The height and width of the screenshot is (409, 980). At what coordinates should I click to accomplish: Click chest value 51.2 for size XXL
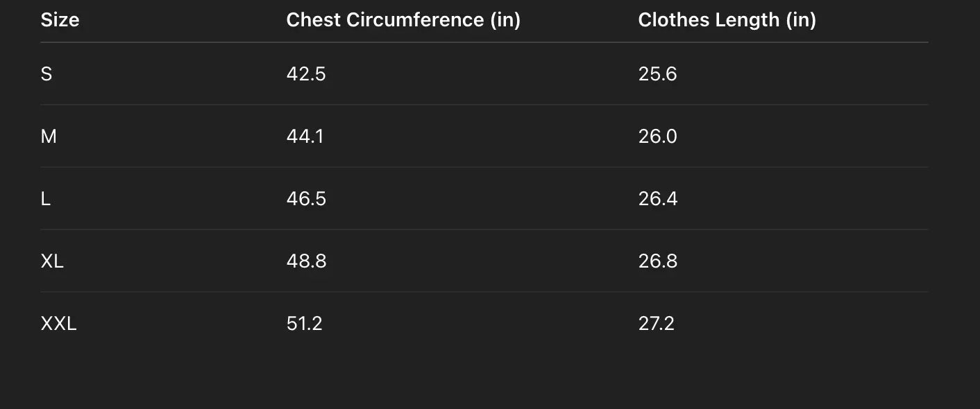304,324
